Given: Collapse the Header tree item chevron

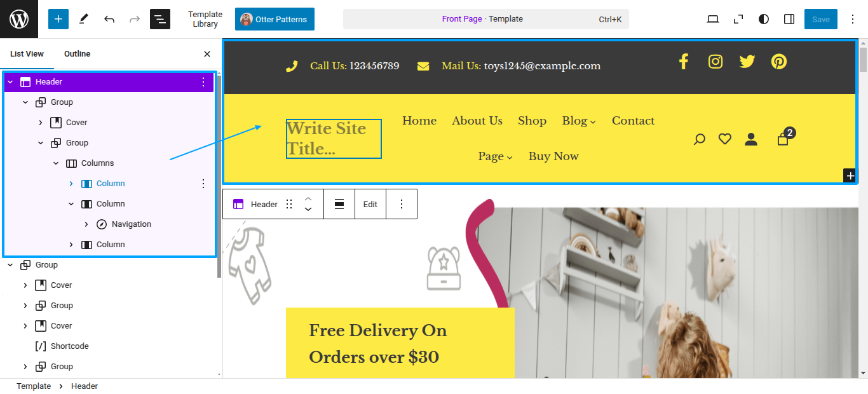Looking at the screenshot, I should click(10, 82).
